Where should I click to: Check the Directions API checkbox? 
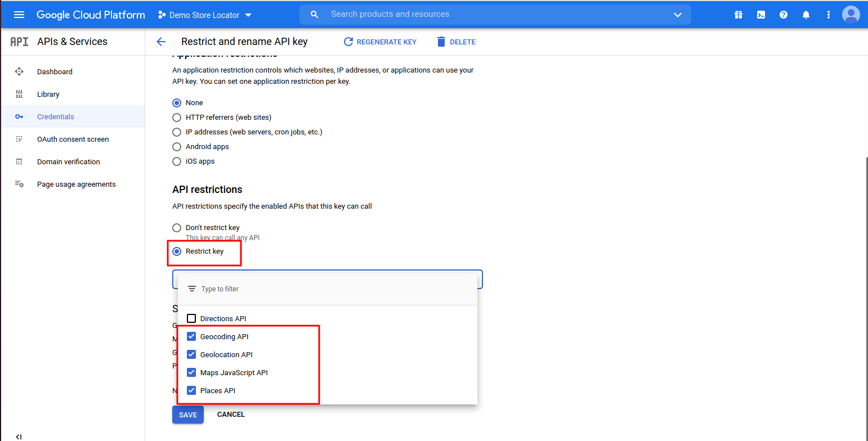[x=191, y=318]
